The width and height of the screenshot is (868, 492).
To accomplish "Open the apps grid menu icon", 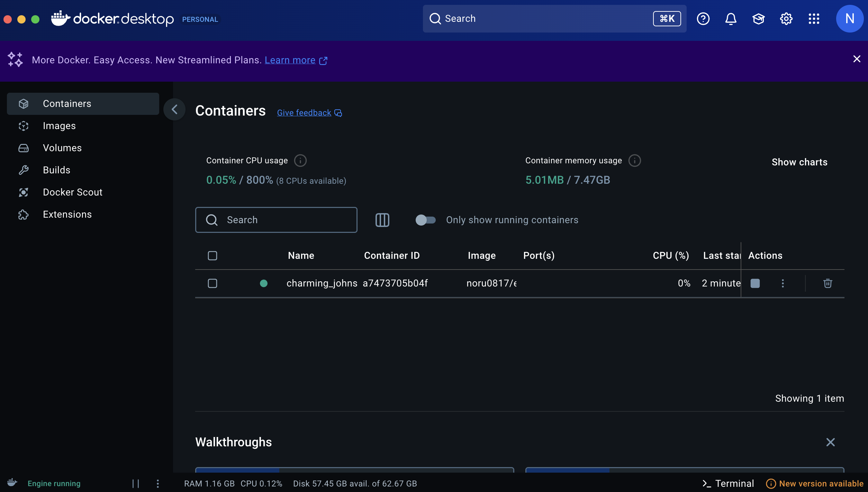I will 814,19.
